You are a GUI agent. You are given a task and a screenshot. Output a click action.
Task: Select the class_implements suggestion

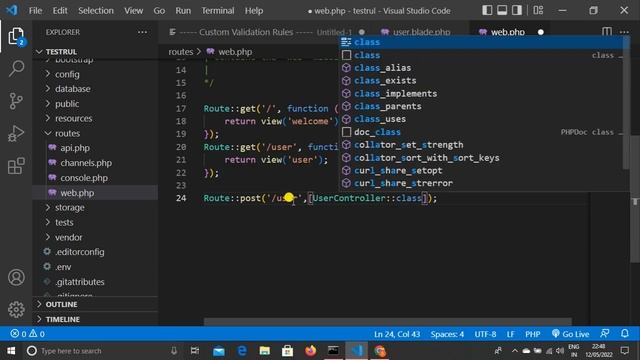(x=482, y=93)
